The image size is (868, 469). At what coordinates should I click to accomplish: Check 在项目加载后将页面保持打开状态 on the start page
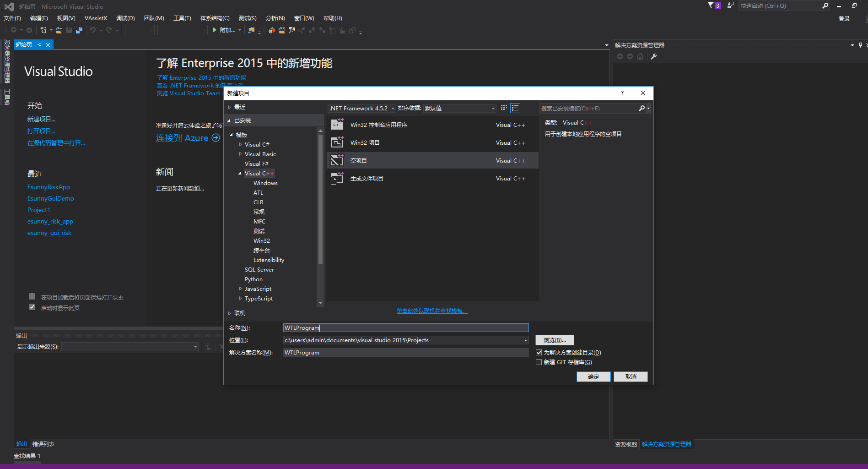[x=32, y=296]
